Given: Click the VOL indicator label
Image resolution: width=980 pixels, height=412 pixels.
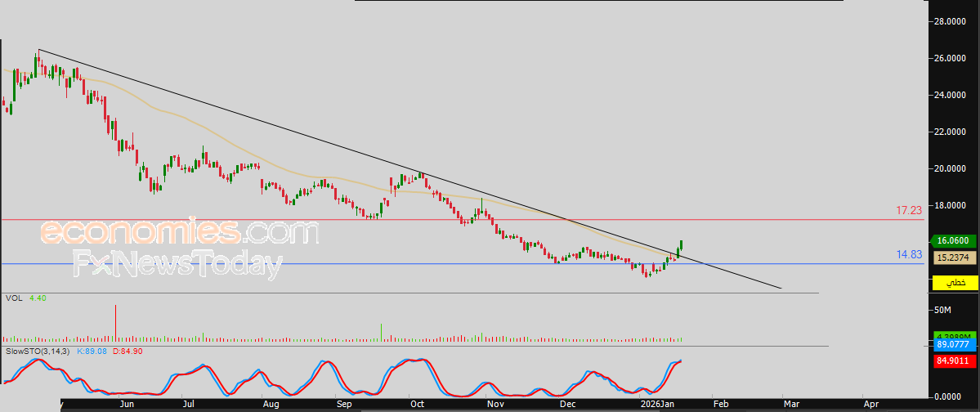Looking at the screenshot, I should click(x=14, y=298).
